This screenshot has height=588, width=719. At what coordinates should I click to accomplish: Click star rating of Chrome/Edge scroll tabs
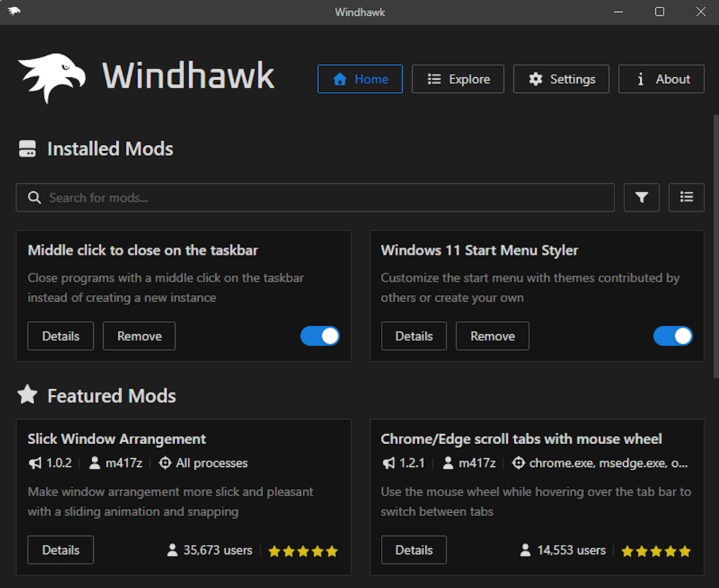point(656,551)
